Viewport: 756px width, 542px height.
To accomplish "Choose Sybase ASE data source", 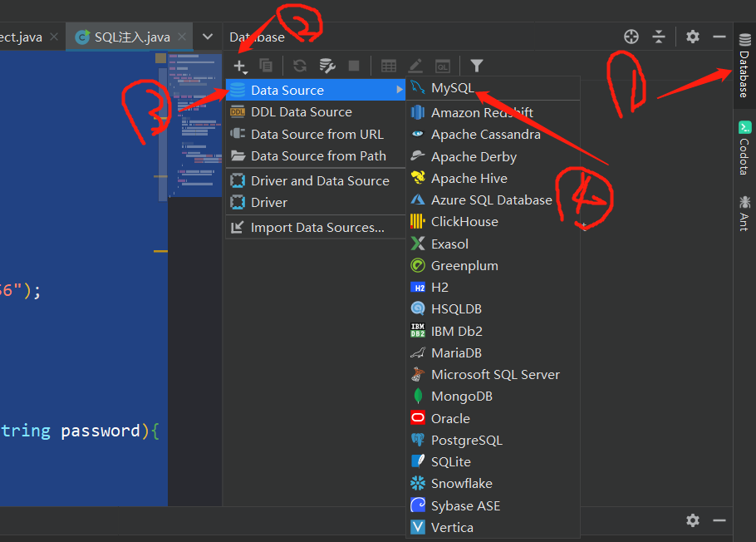I will tap(493, 505).
